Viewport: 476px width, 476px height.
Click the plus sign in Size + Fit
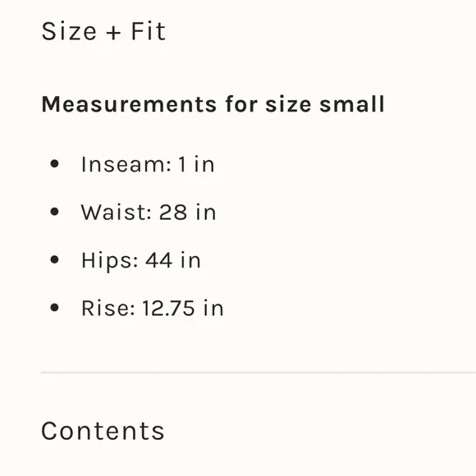tap(113, 32)
